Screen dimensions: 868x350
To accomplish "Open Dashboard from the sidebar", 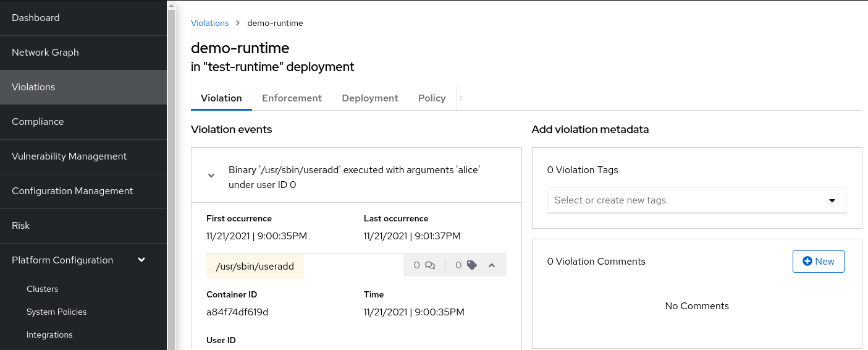I will pyautogui.click(x=36, y=18).
